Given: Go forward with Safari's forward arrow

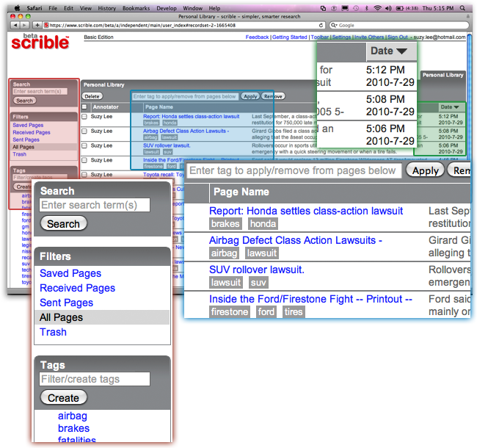Looking at the screenshot, I should point(24,25).
